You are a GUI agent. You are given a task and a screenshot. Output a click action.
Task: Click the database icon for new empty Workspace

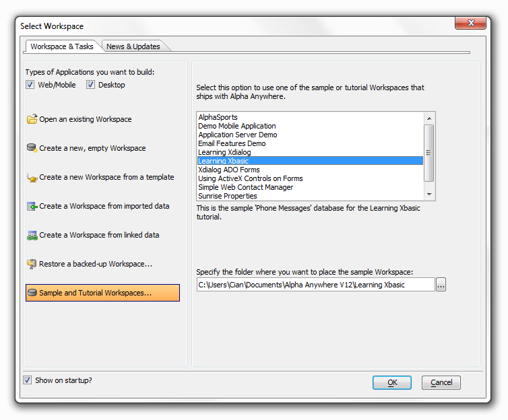point(32,148)
